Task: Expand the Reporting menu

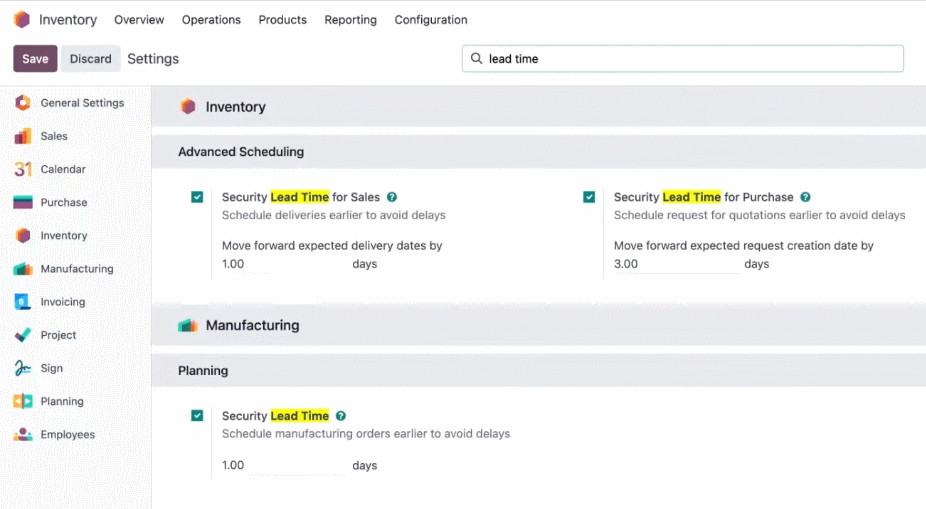Action: click(350, 19)
